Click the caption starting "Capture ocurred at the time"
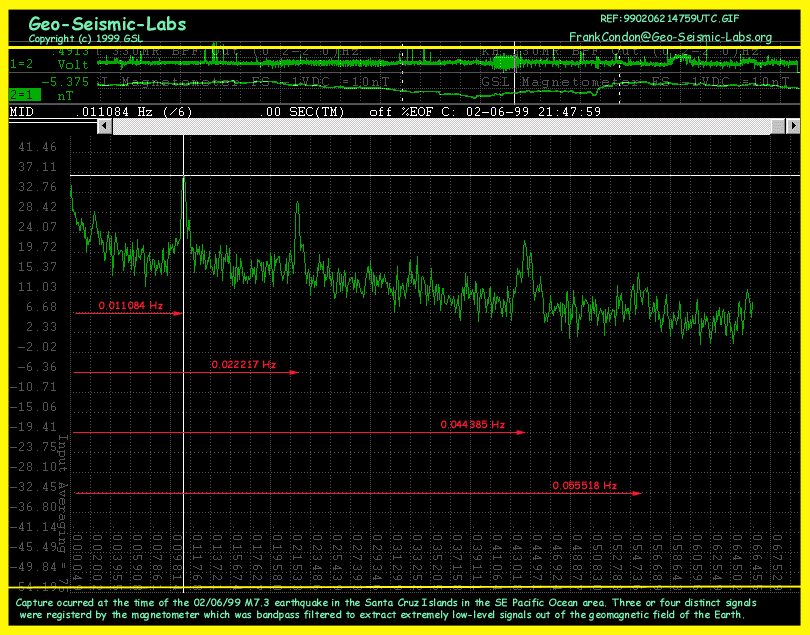This screenshot has height=635, width=810. [x=385, y=609]
